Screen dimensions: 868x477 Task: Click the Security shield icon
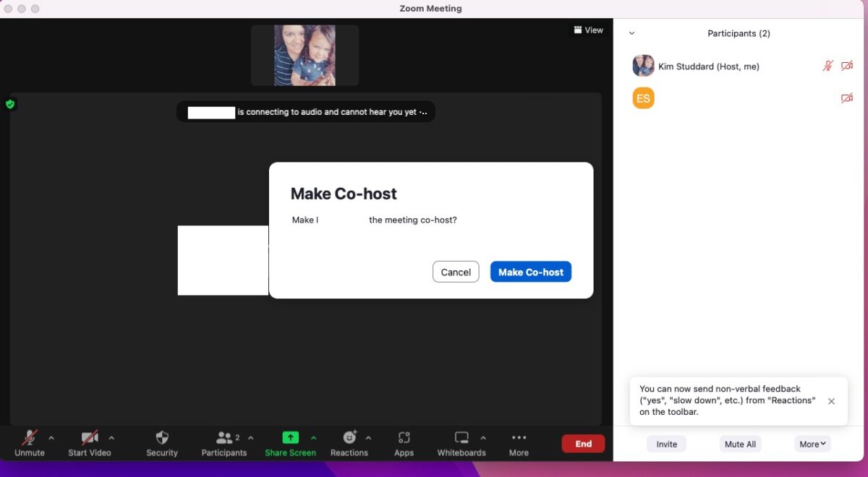pyautogui.click(x=162, y=438)
